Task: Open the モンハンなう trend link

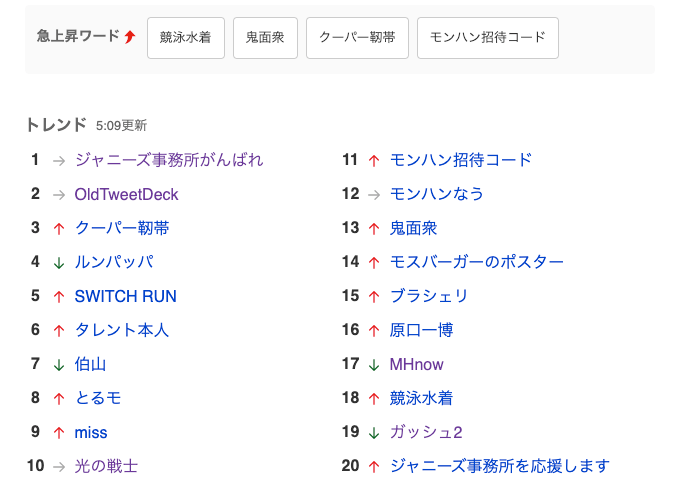Action: pyautogui.click(x=437, y=194)
